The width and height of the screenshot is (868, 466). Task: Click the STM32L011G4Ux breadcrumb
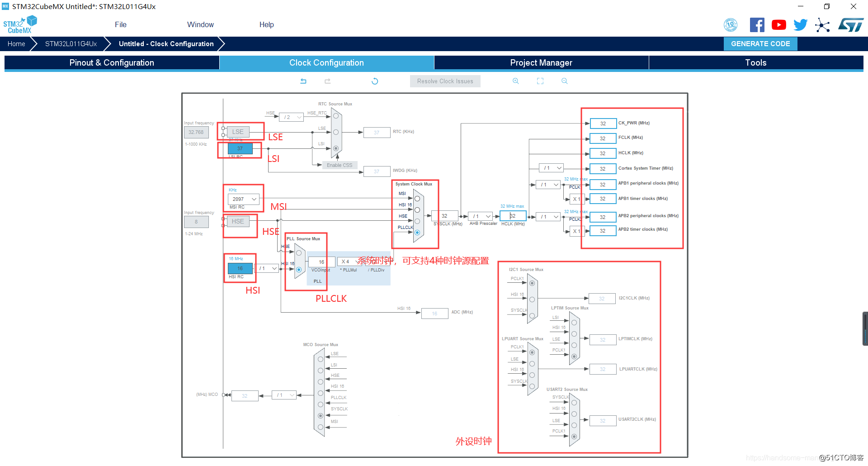point(71,44)
